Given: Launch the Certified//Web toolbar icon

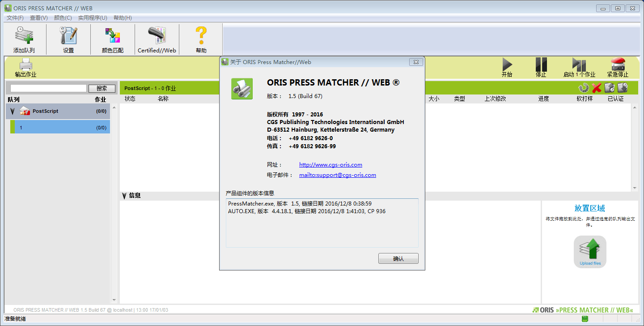Looking at the screenshot, I should pos(157,35).
